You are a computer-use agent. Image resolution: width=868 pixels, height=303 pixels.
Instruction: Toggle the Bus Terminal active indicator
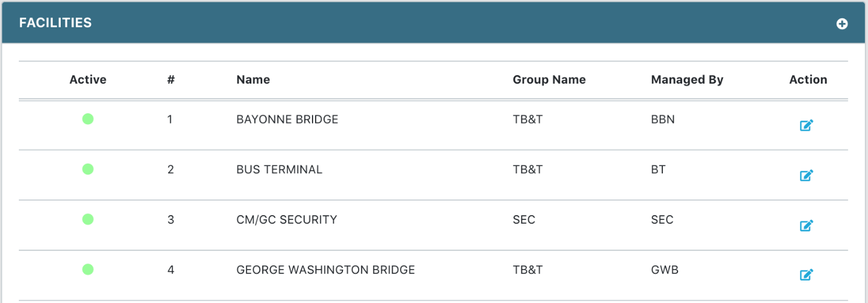click(88, 169)
